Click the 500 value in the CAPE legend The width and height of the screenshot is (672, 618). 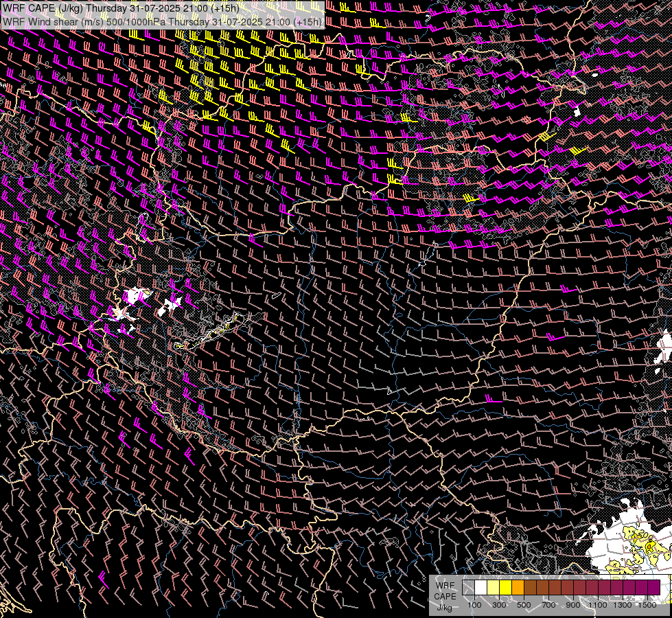pos(524,605)
